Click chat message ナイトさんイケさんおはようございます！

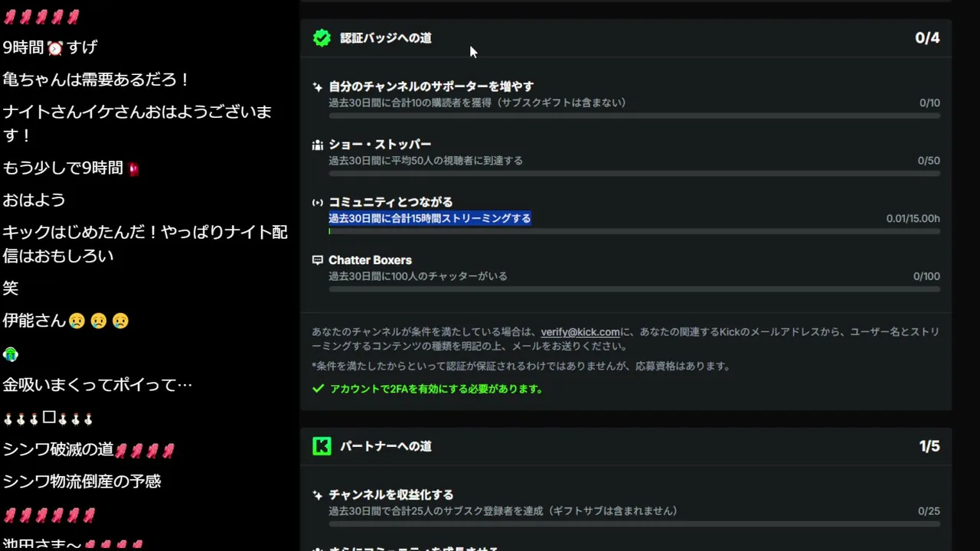138,123
